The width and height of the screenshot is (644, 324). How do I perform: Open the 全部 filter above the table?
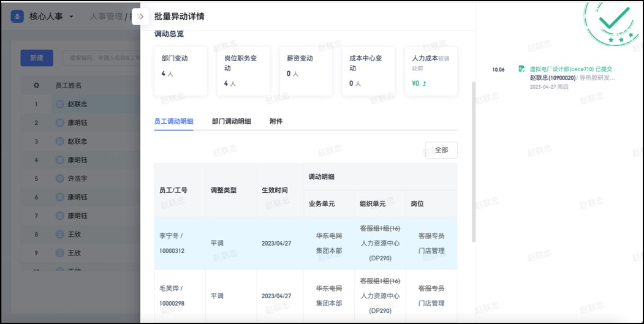coord(441,150)
